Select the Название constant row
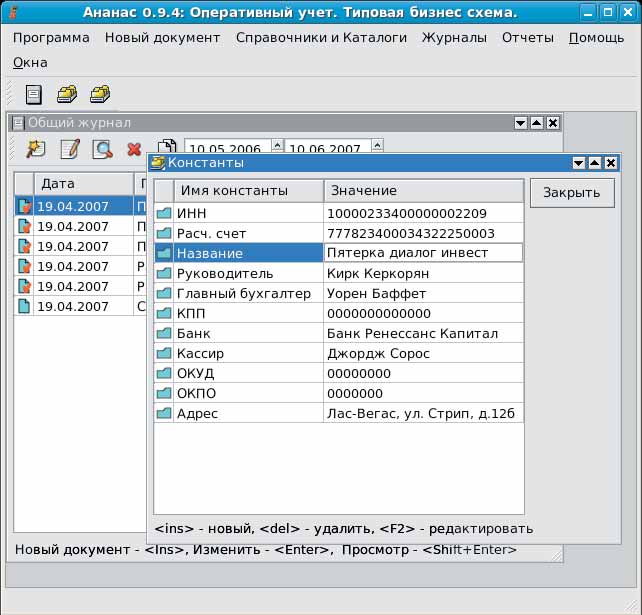The image size is (642, 615). click(239, 253)
